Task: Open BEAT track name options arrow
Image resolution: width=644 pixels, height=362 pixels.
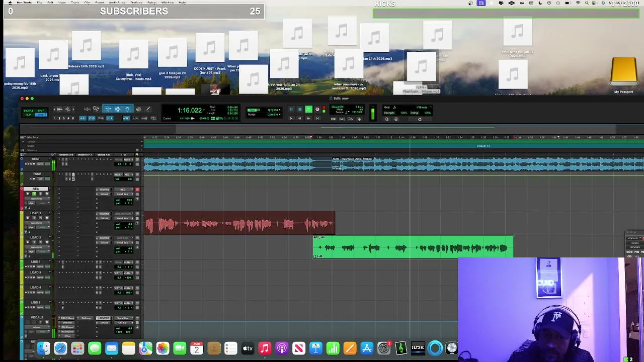Action: (x=50, y=158)
